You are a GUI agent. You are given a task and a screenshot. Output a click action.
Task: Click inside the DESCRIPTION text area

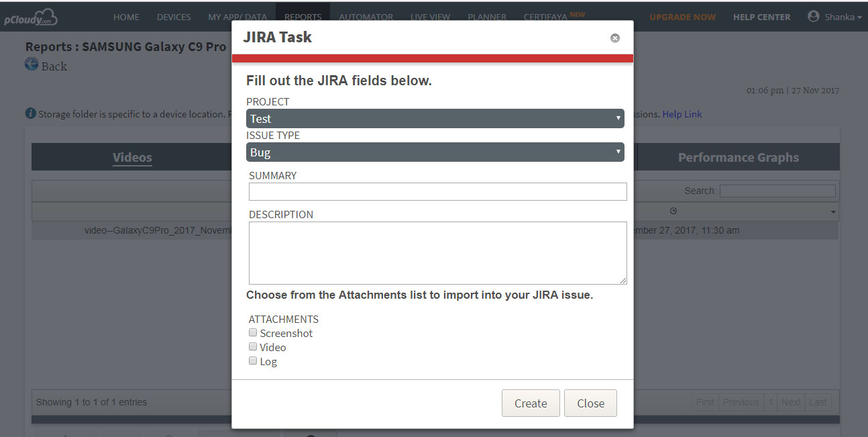(x=438, y=253)
